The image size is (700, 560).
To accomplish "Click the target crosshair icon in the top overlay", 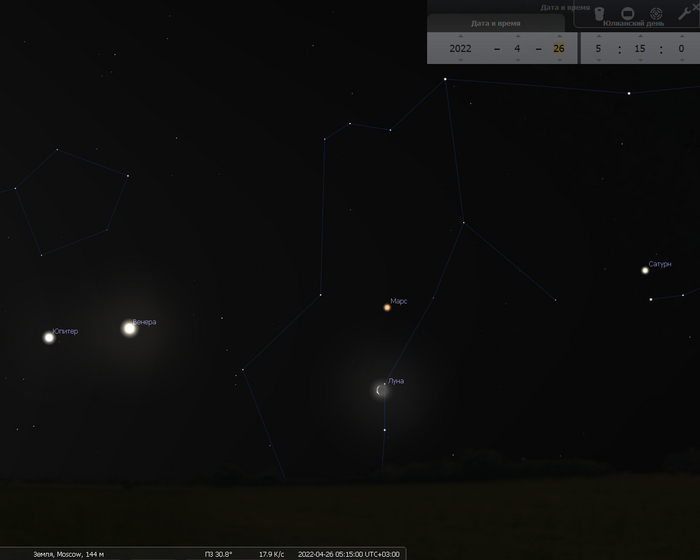I will pos(656,13).
